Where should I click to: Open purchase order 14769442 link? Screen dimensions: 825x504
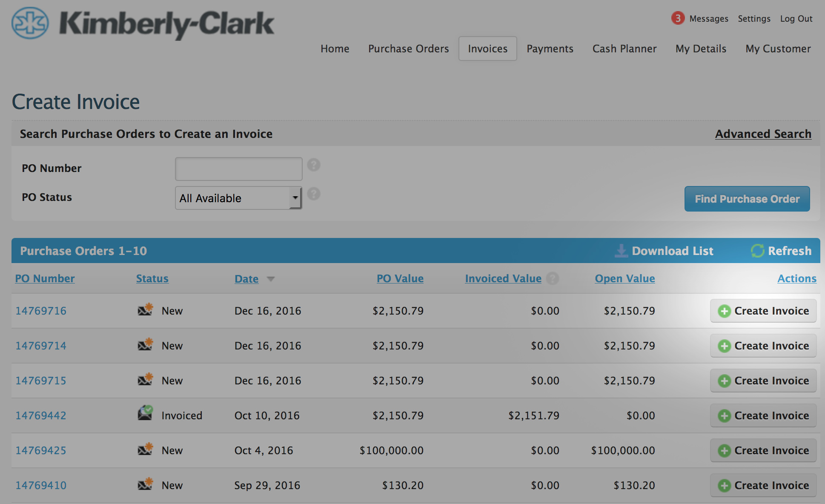[x=41, y=416]
